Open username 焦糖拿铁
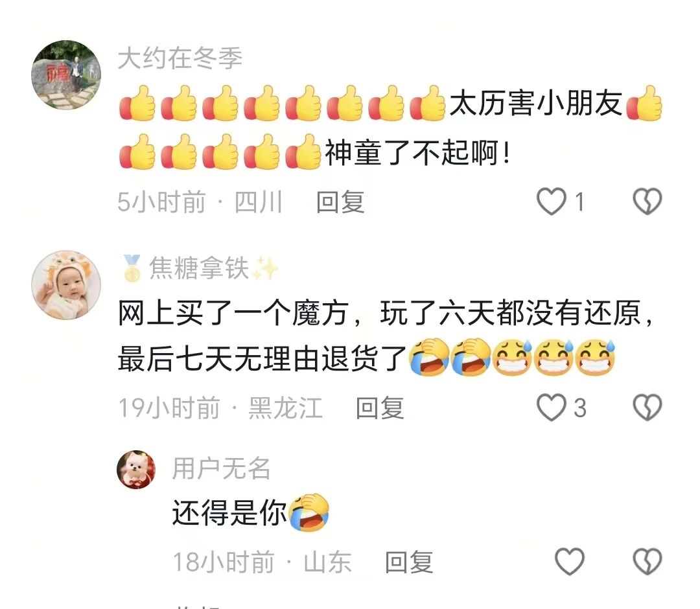 pos(199,268)
